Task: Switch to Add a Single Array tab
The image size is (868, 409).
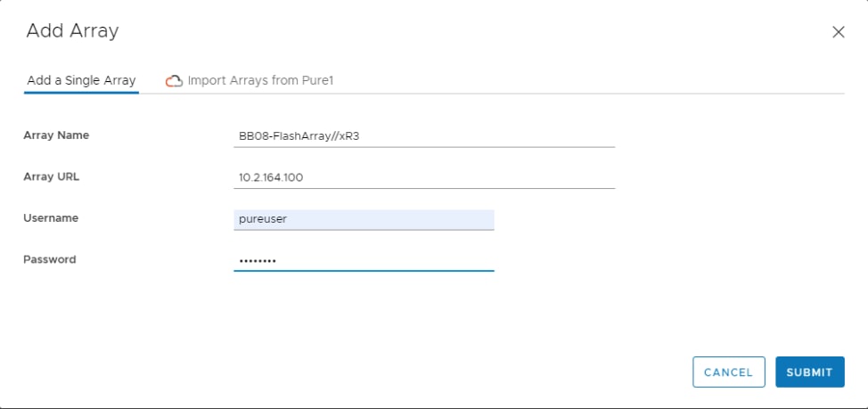Action: click(x=81, y=81)
